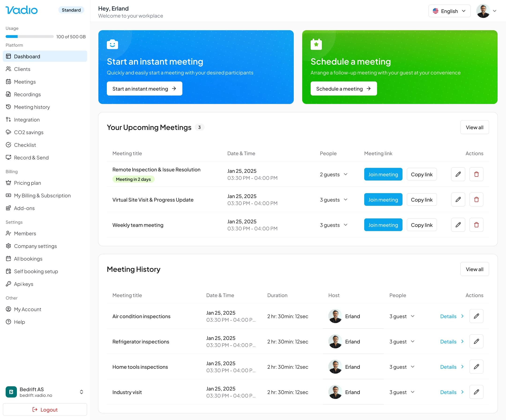
Task: Select Self booking setup in Settings
Action: click(x=36, y=271)
